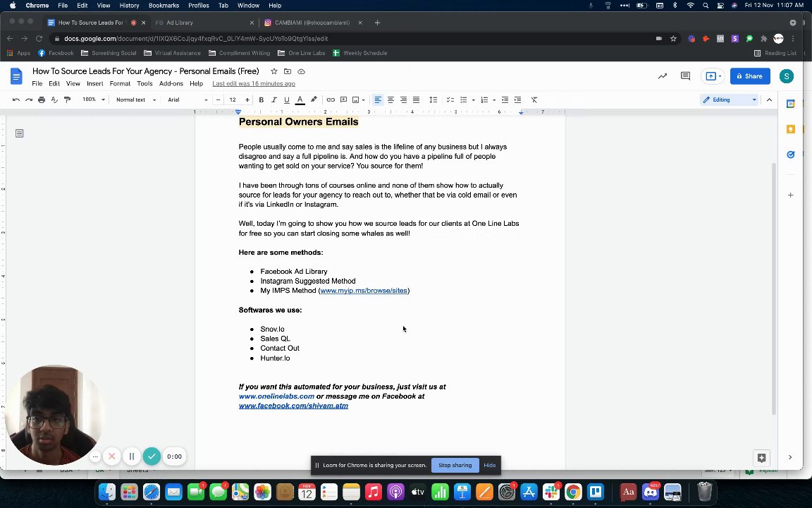Star the document
812x508 pixels.
tap(274, 71)
